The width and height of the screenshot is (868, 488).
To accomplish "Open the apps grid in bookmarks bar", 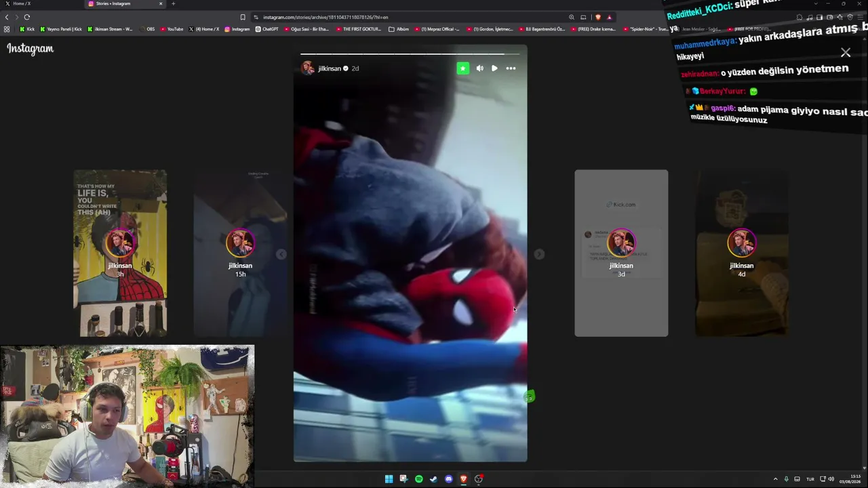I will (x=7, y=29).
